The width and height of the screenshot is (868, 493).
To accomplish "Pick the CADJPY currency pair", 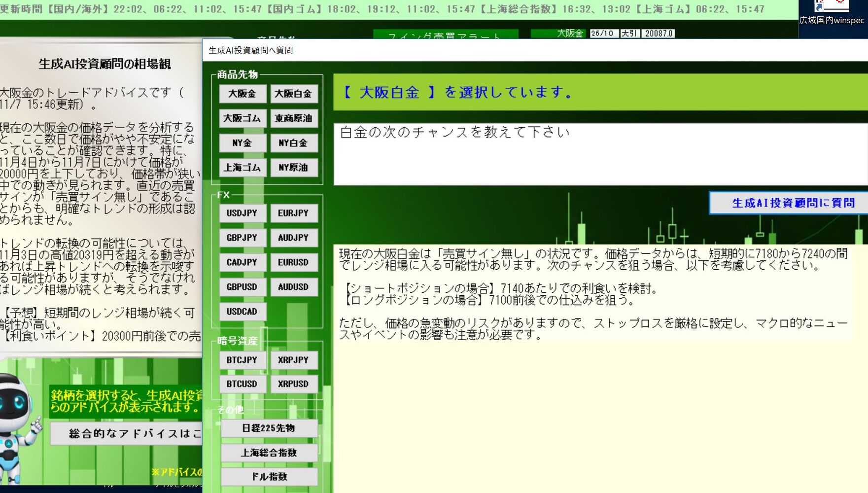I will tap(243, 262).
